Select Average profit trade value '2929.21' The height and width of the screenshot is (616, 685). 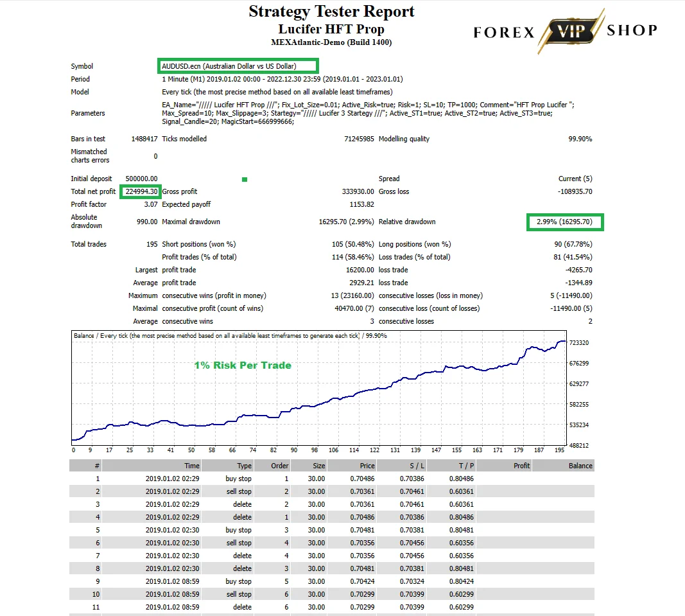(x=361, y=283)
